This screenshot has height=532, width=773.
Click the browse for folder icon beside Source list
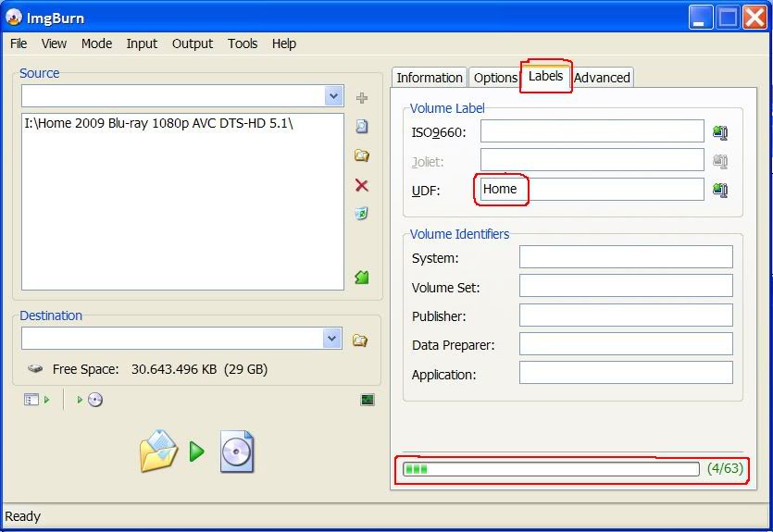pos(362,155)
